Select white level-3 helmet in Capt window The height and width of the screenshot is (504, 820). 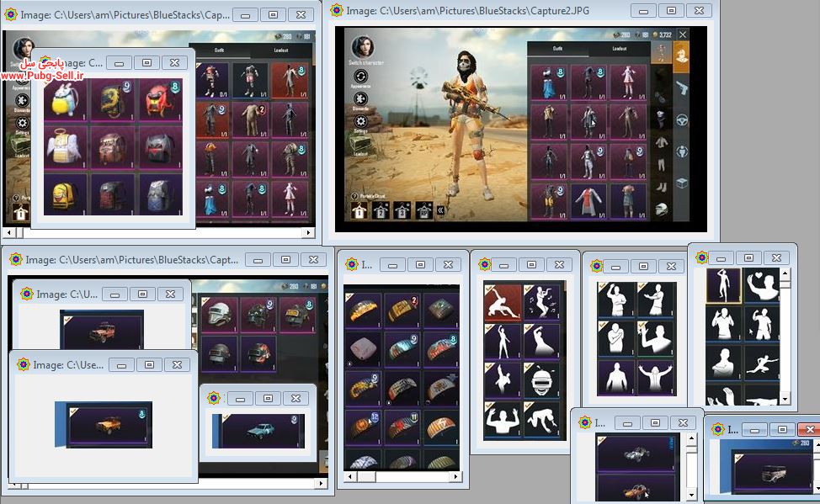(219, 316)
